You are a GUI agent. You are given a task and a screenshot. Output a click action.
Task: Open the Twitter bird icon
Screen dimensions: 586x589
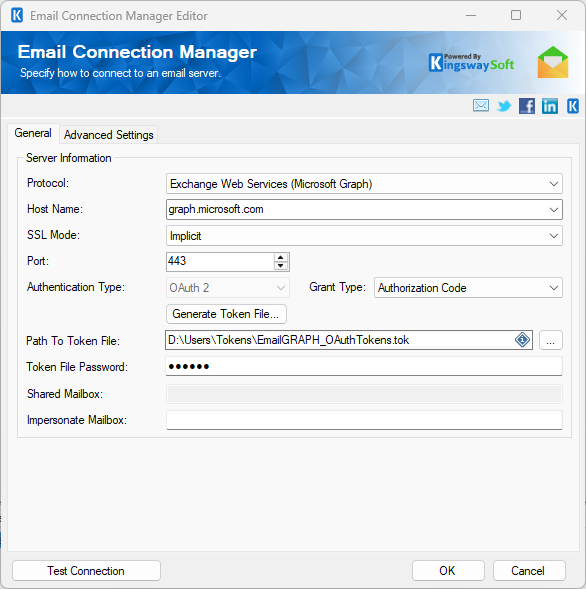[504, 106]
